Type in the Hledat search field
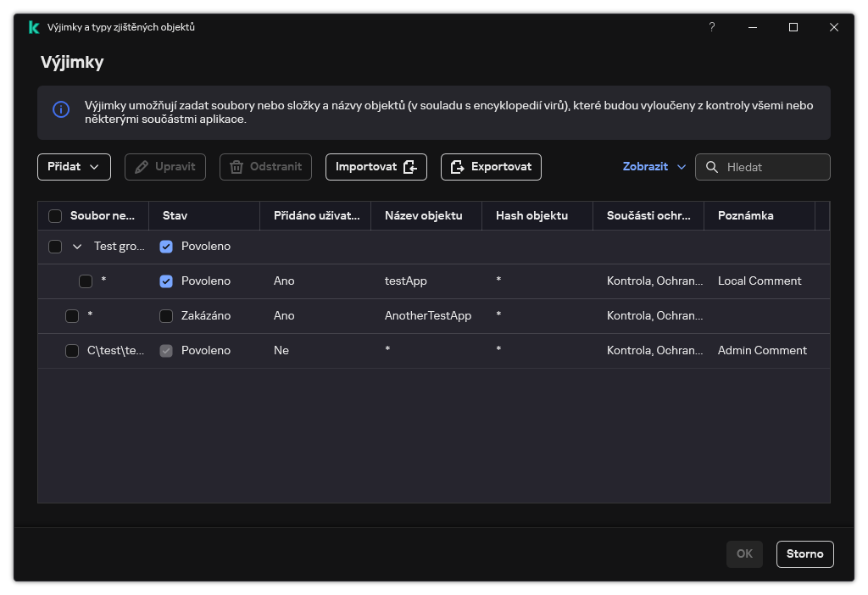The image size is (868, 595). point(773,167)
